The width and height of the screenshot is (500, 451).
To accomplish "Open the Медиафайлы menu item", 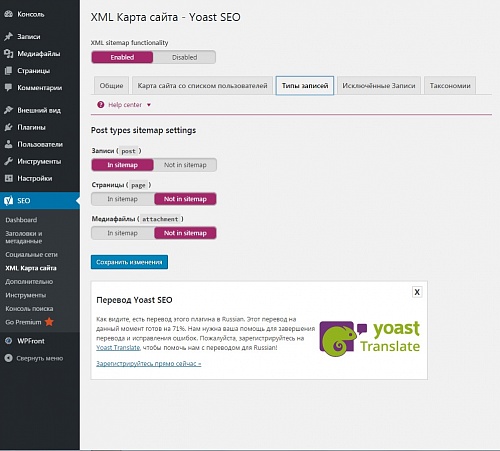I will 40,53.
